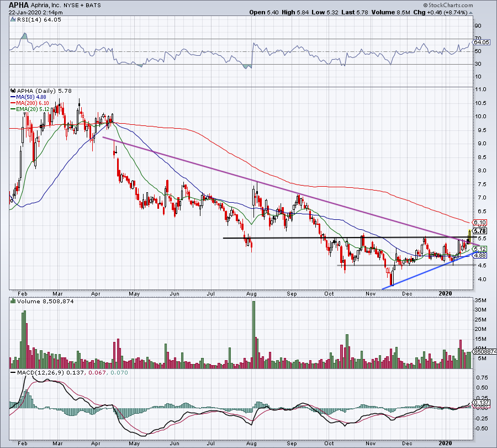The image size is (497, 448).
Task: Click the company name Aphria, Inc.
Action: tap(45, 6)
